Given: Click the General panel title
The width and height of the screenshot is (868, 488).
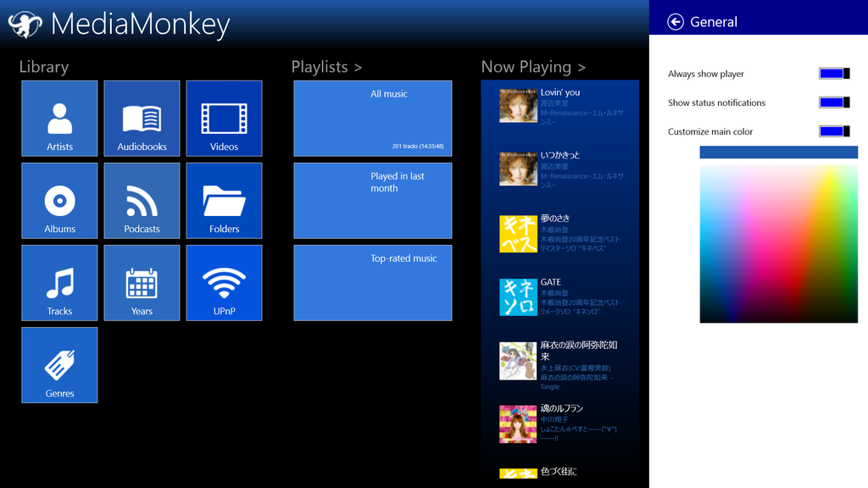Looking at the screenshot, I should point(714,21).
